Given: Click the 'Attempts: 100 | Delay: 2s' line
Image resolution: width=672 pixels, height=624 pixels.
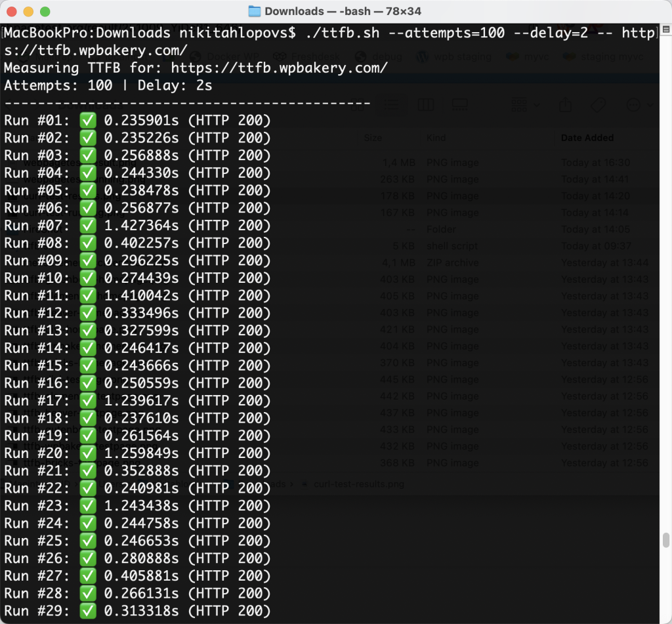Looking at the screenshot, I should (108, 85).
